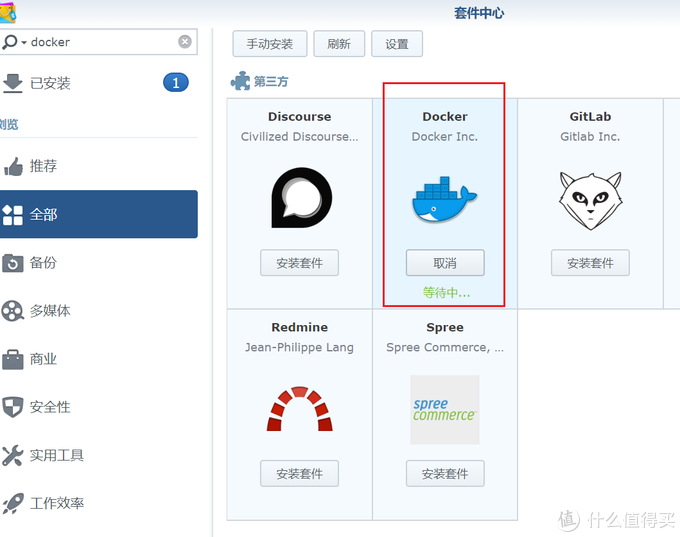Image resolution: width=680 pixels, height=537 pixels.
Task: Open the 已安装 installed packages section
Action: [x=50, y=83]
